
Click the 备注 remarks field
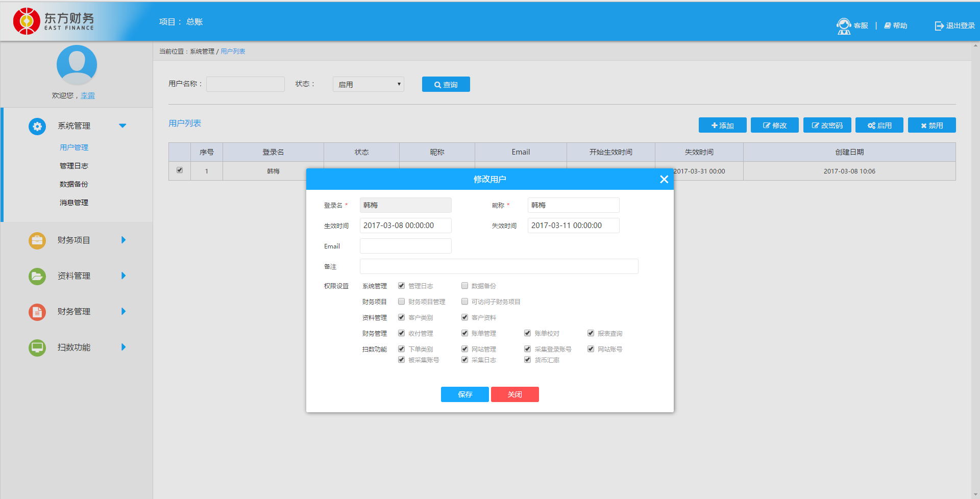tap(499, 266)
